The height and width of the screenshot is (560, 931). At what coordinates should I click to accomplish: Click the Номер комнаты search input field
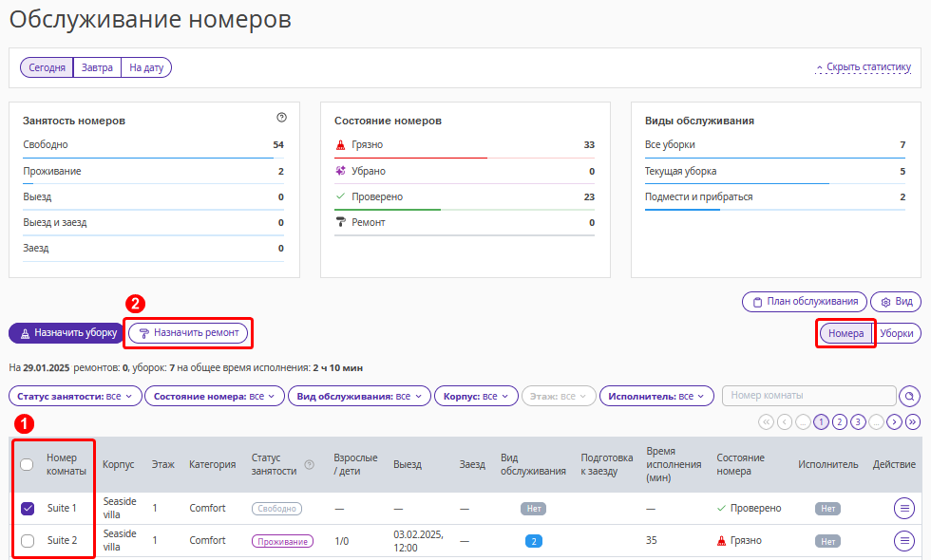(x=808, y=396)
